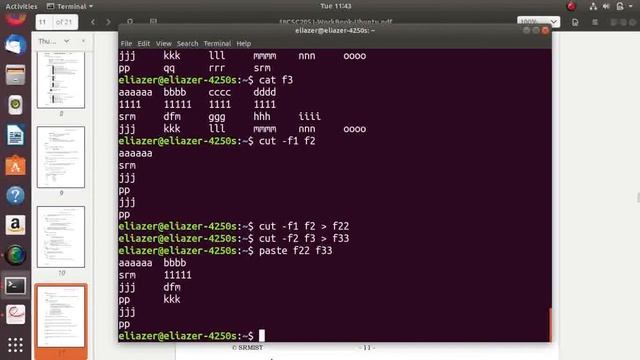The image size is (640, 360).
Task: Open Rhythmbox music player from dock
Action: coord(16,105)
